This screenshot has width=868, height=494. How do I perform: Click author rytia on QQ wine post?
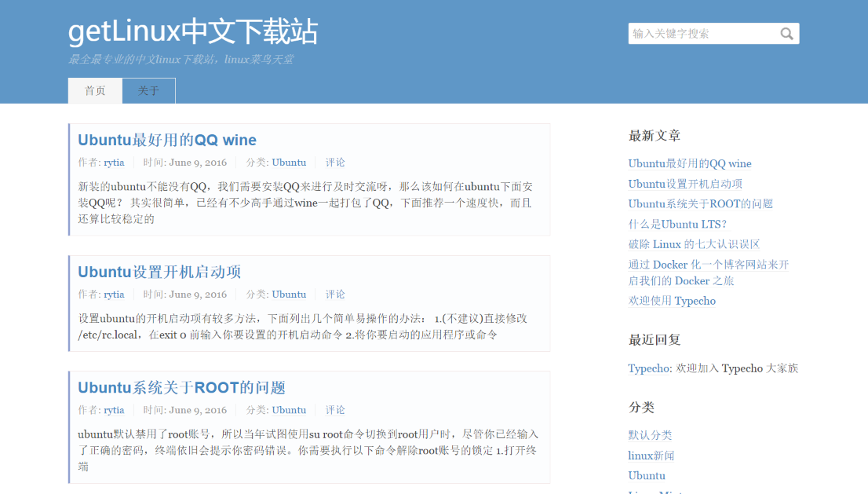(x=114, y=163)
